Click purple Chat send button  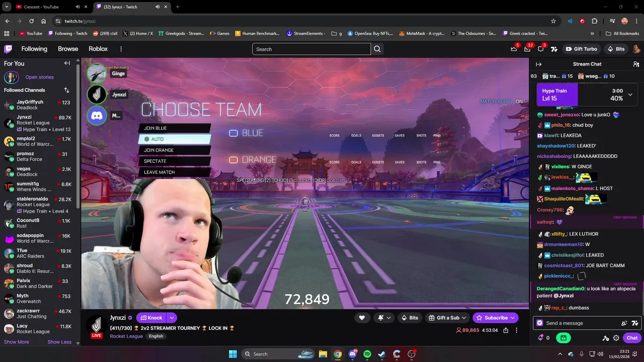click(x=632, y=338)
